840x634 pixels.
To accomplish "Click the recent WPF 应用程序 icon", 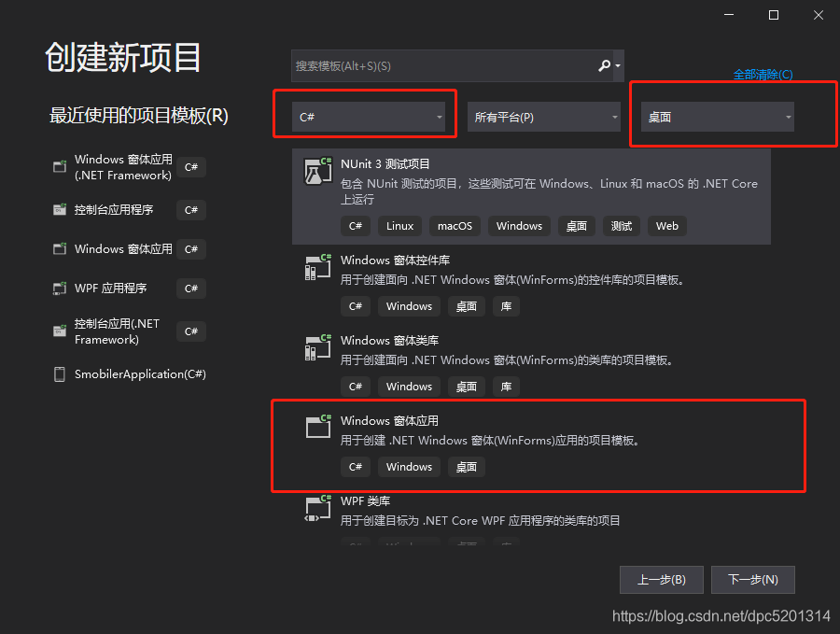I will click(60, 289).
